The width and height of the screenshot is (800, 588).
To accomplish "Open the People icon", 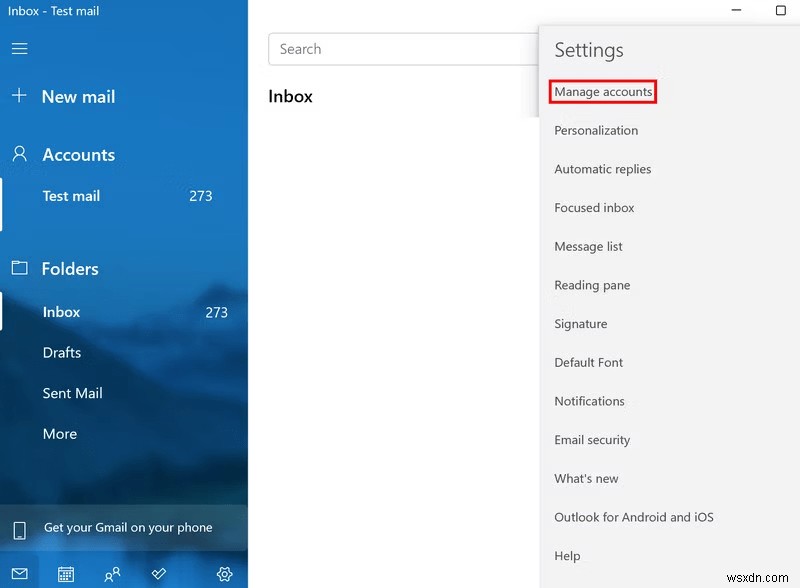I will pos(112,573).
